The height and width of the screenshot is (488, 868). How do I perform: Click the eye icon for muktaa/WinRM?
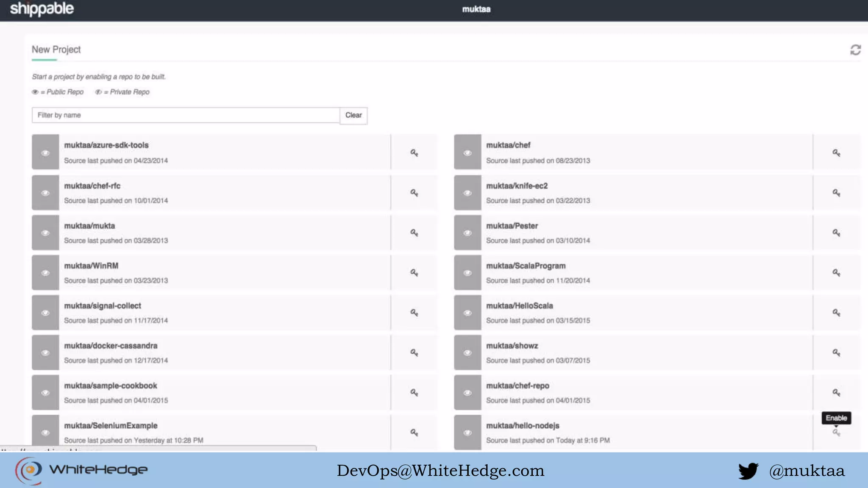click(45, 273)
